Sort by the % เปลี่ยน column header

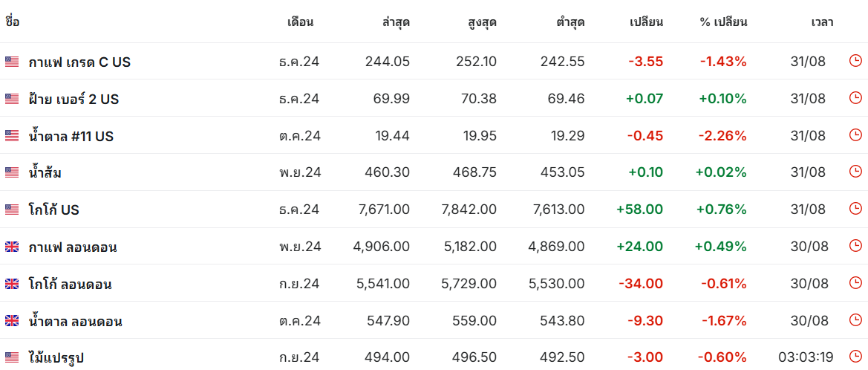[723, 23]
